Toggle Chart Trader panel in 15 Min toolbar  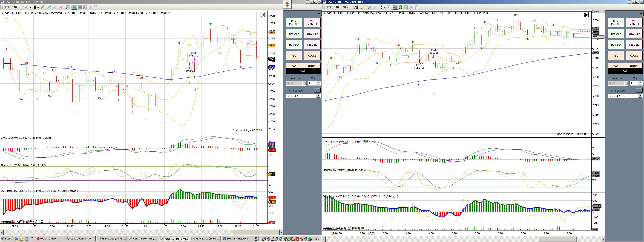pos(74,7)
